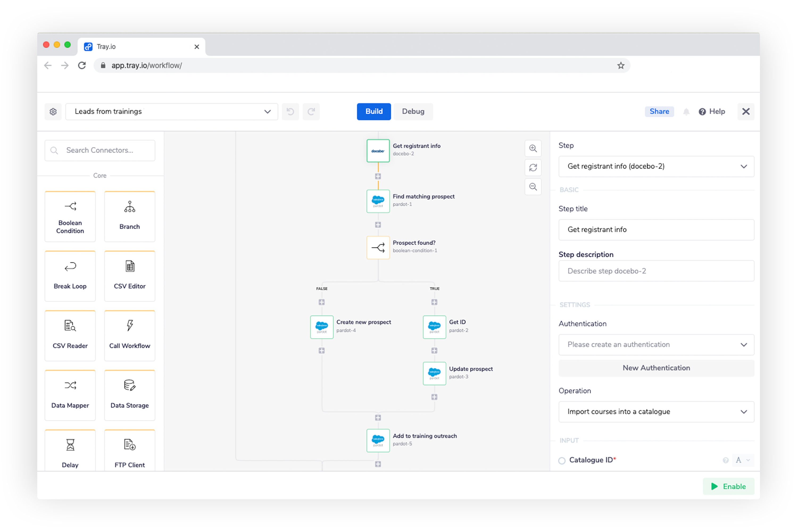Bookmark page with the star icon
Screen dimensions: 798x532
[x=621, y=65]
